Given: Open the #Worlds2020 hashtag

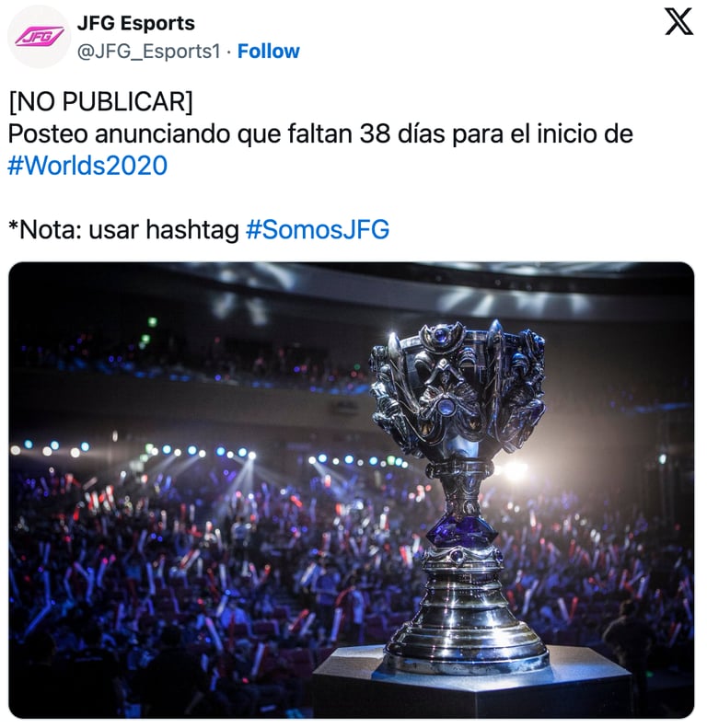Looking at the screenshot, I should 87,166.
